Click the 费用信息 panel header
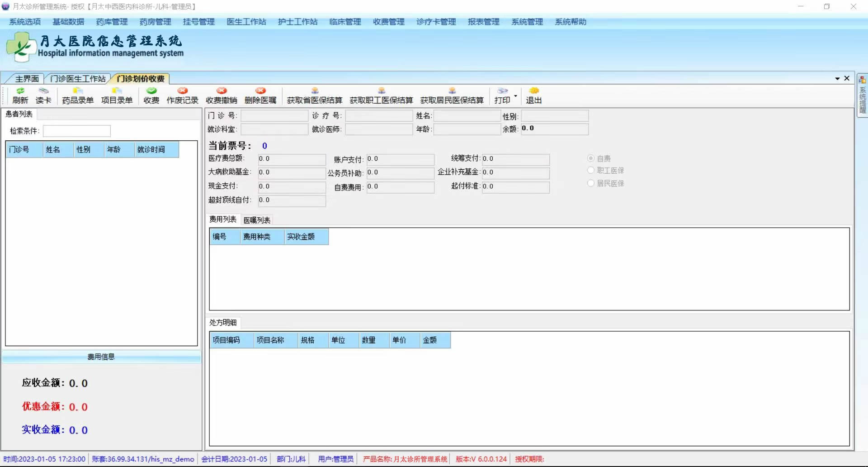This screenshot has height=467, width=868. (x=101, y=357)
